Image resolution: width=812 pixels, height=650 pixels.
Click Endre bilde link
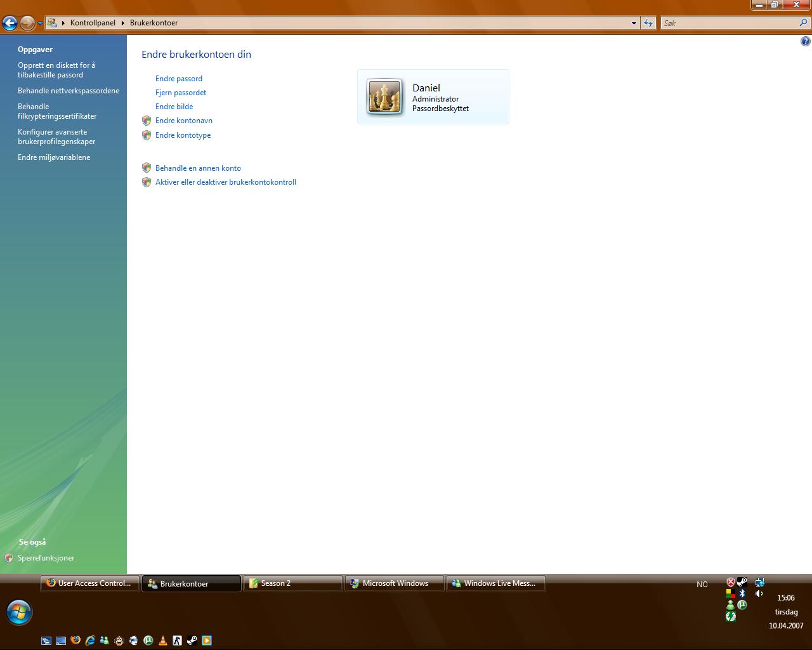pyautogui.click(x=174, y=107)
